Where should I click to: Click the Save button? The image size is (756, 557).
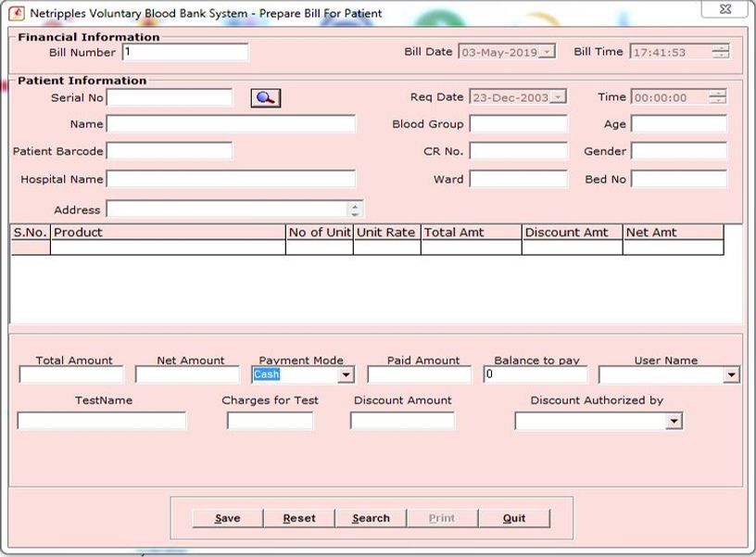228,518
